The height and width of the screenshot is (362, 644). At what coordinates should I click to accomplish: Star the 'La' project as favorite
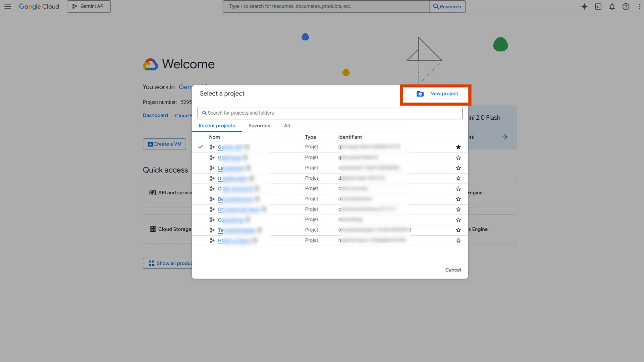pyautogui.click(x=458, y=168)
